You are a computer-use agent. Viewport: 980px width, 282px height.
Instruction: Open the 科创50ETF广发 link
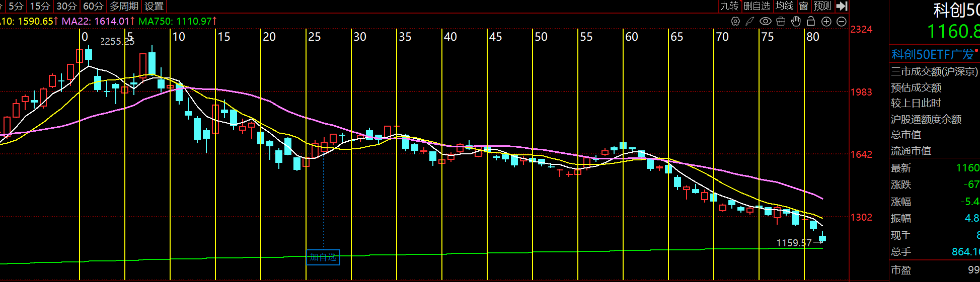[x=933, y=54]
